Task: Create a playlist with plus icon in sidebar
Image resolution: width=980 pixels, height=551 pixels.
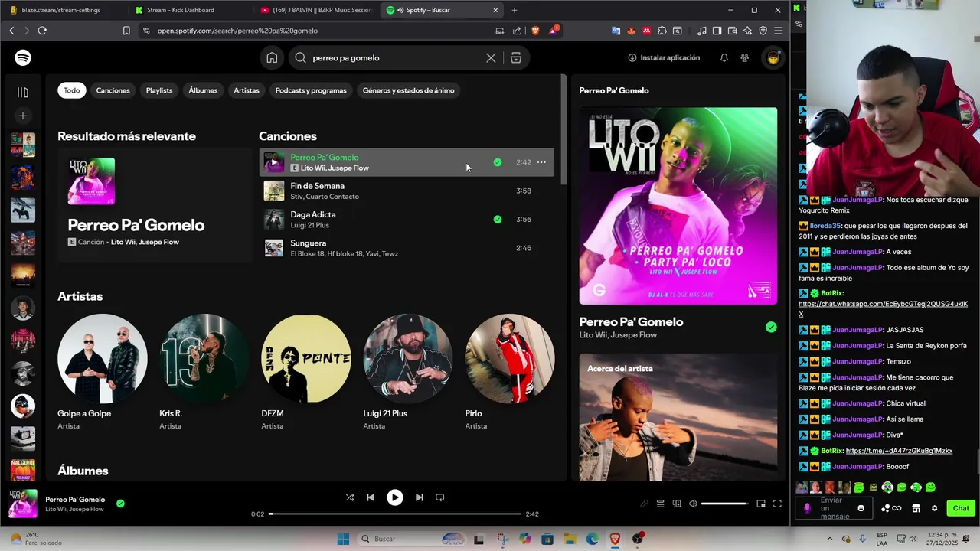Action: coord(23,116)
